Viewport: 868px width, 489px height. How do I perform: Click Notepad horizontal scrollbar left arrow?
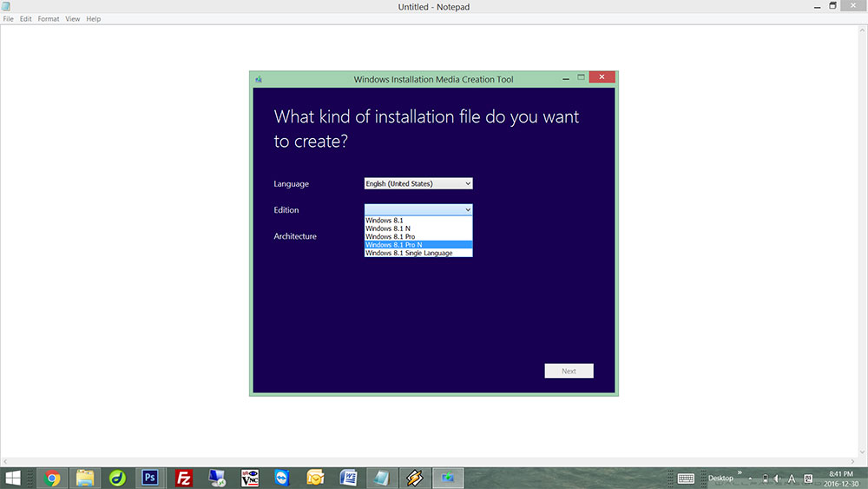pyautogui.click(x=5, y=461)
